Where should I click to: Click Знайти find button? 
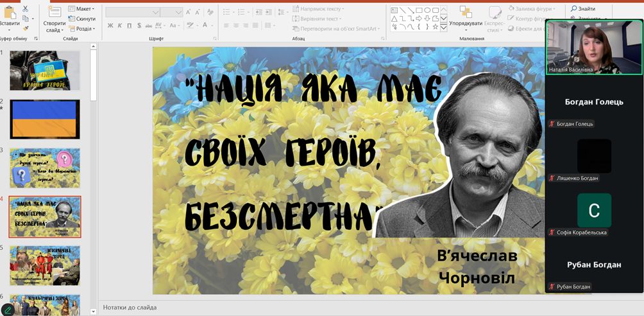tap(582, 8)
